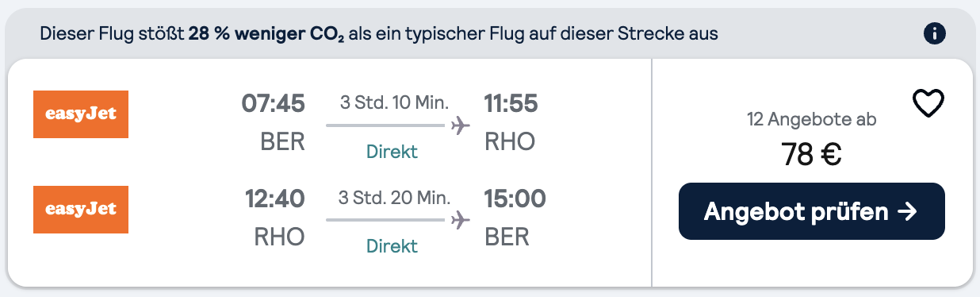Click easyJet logo for outbound flight
This screenshot has height=297, width=980.
click(x=81, y=114)
